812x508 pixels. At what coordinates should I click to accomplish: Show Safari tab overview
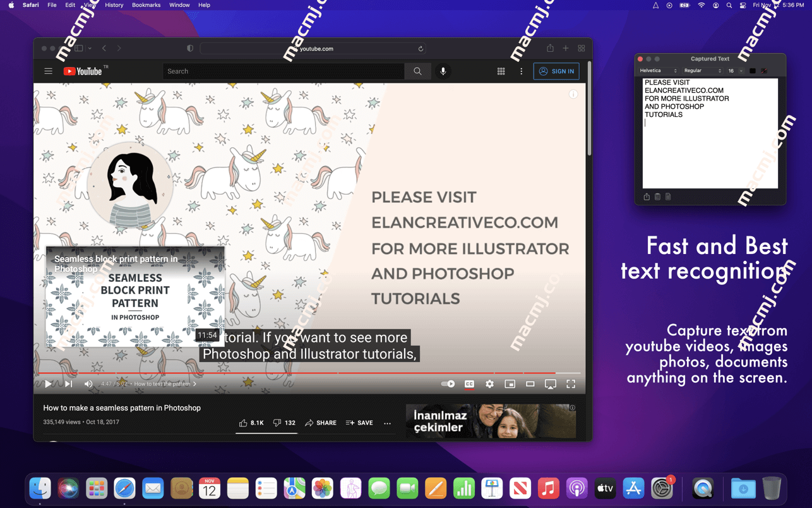582,48
